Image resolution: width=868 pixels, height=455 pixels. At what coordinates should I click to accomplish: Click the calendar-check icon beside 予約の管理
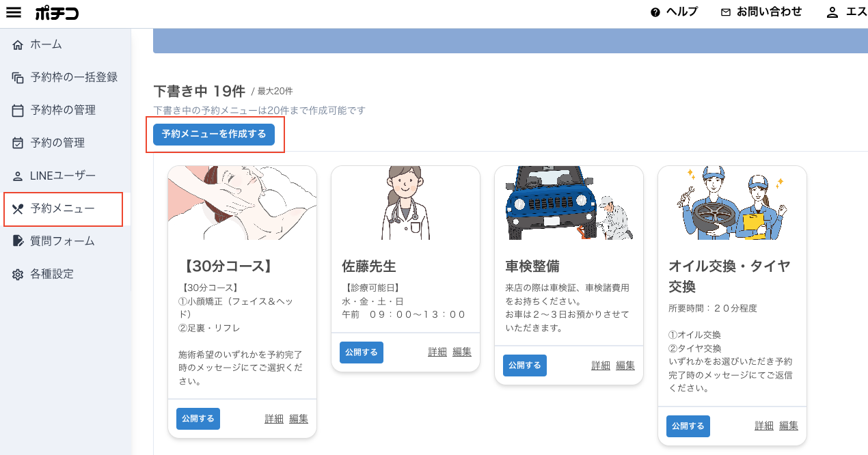[x=18, y=143]
